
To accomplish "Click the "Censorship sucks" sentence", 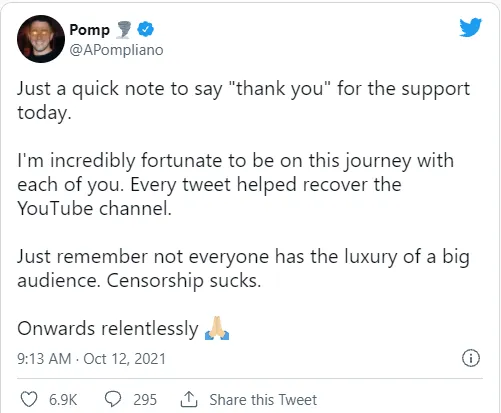I will (184, 281).
